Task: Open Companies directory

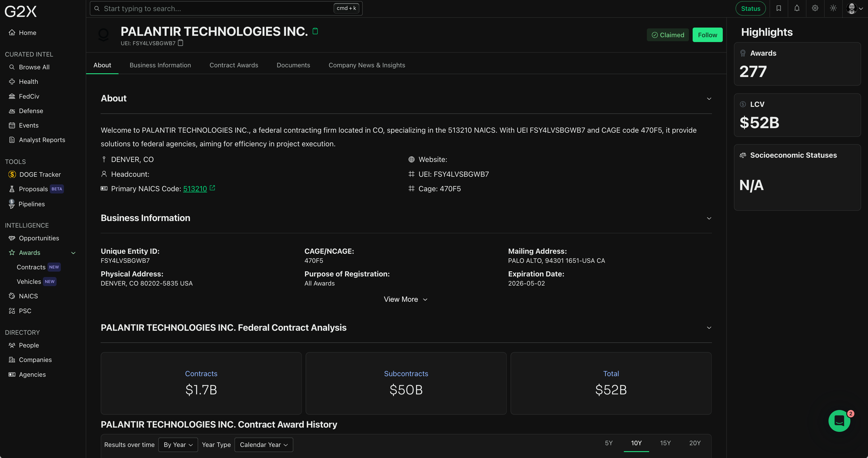Action: (x=35, y=360)
